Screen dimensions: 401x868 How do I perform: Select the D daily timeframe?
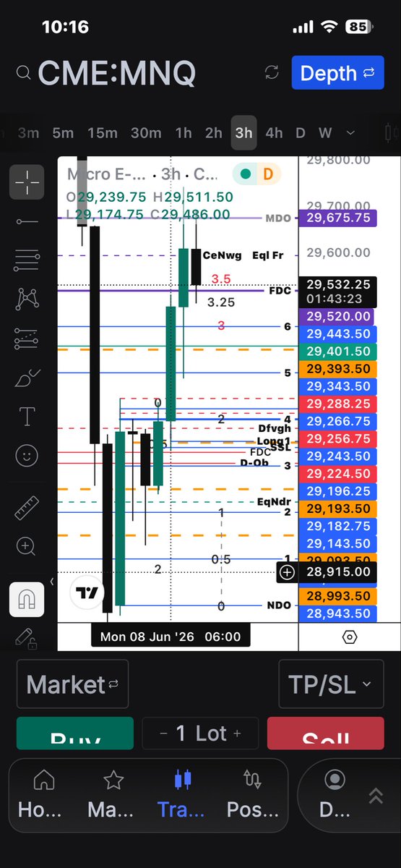tap(301, 132)
